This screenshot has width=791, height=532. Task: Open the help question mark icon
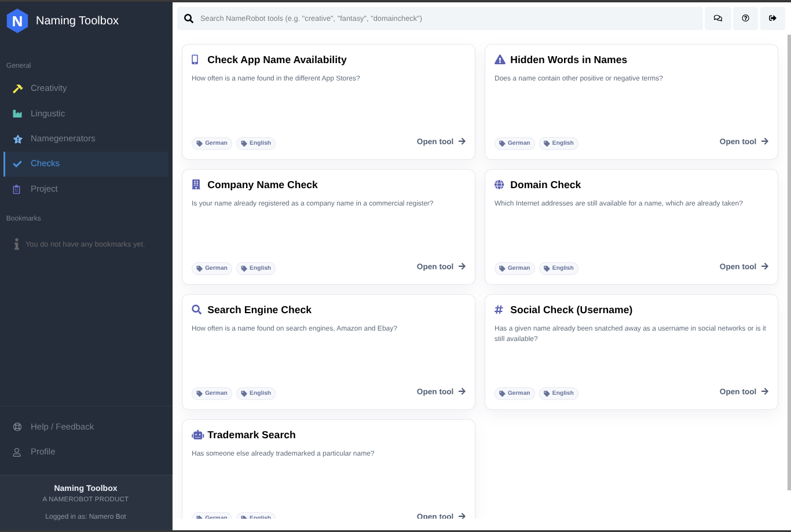[745, 19]
